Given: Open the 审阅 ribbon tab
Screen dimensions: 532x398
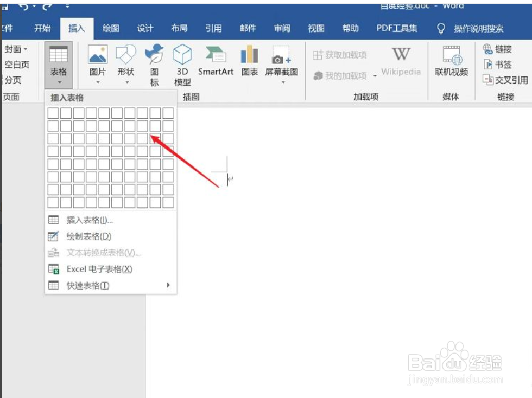Looking at the screenshot, I should coord(282,28).
